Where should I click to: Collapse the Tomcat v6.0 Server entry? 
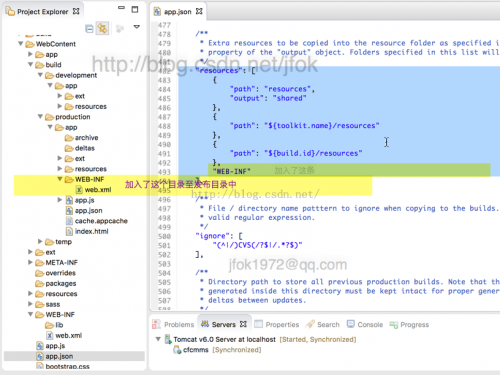[x=158, y=339]
